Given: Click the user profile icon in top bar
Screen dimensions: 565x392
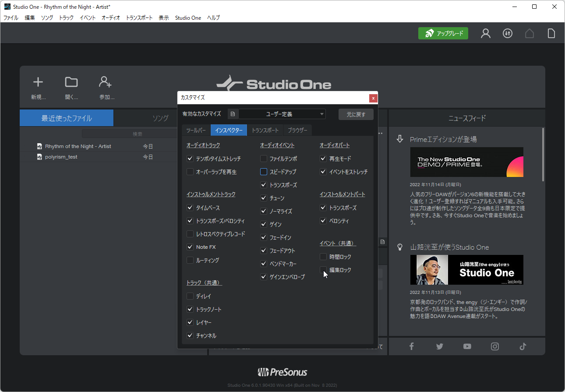Looking at the screenshot, I should [485, 33].
